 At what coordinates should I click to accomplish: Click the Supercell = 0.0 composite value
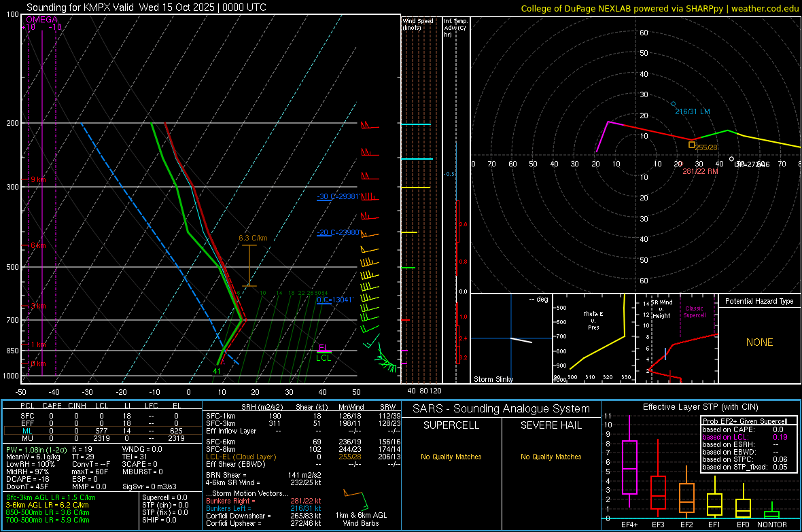[164, 497]
